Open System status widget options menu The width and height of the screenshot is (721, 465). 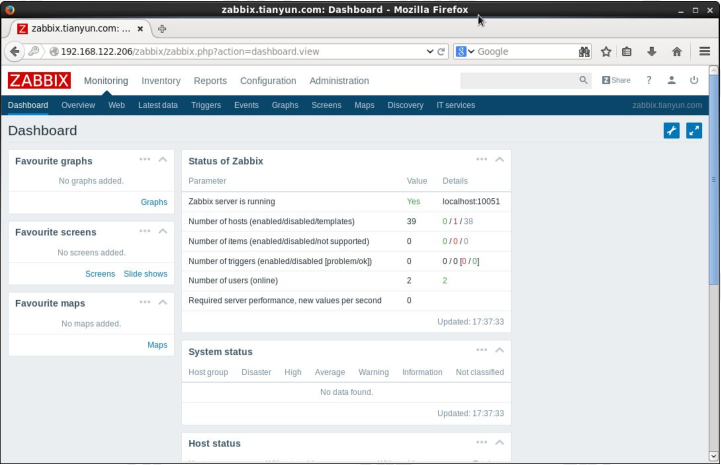[x=481, y=350]
